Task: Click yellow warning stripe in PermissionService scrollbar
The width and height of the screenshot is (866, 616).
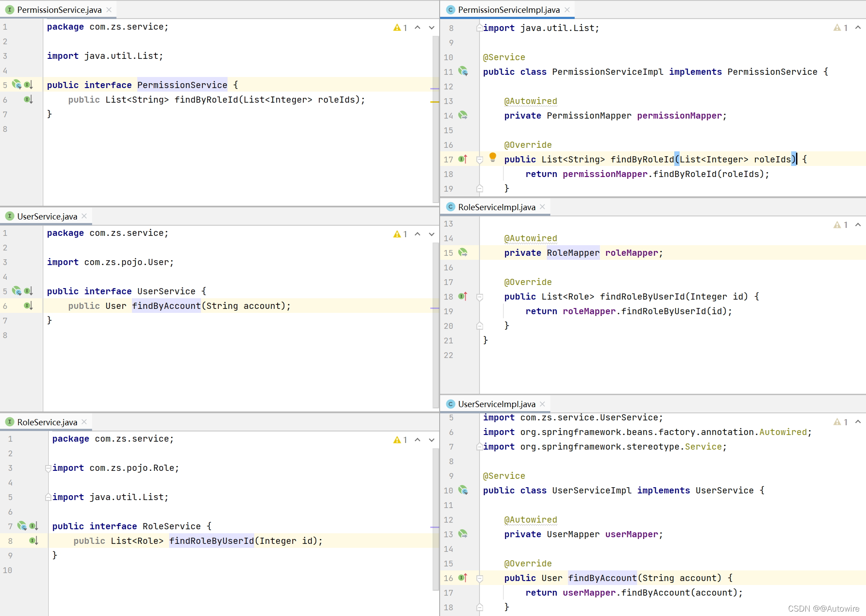Action: tap(434, 102)
